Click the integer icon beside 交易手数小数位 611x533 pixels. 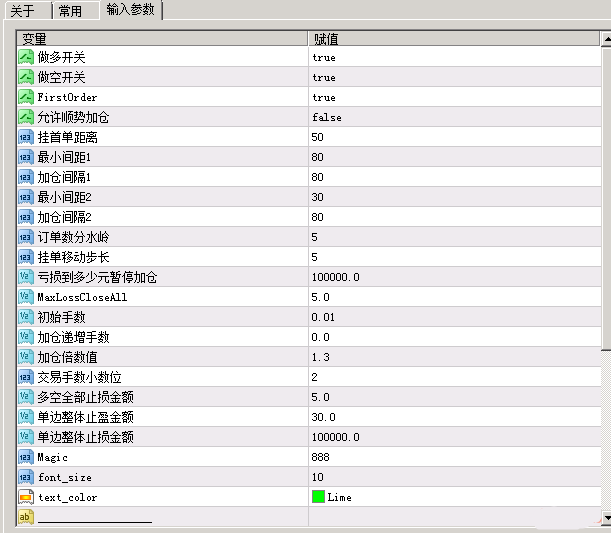(26, 377)
